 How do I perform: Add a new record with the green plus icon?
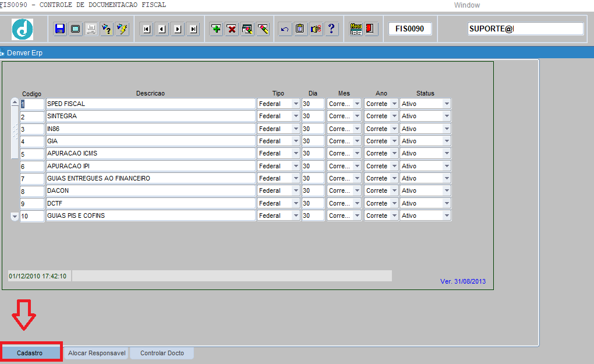pos(215,29)
